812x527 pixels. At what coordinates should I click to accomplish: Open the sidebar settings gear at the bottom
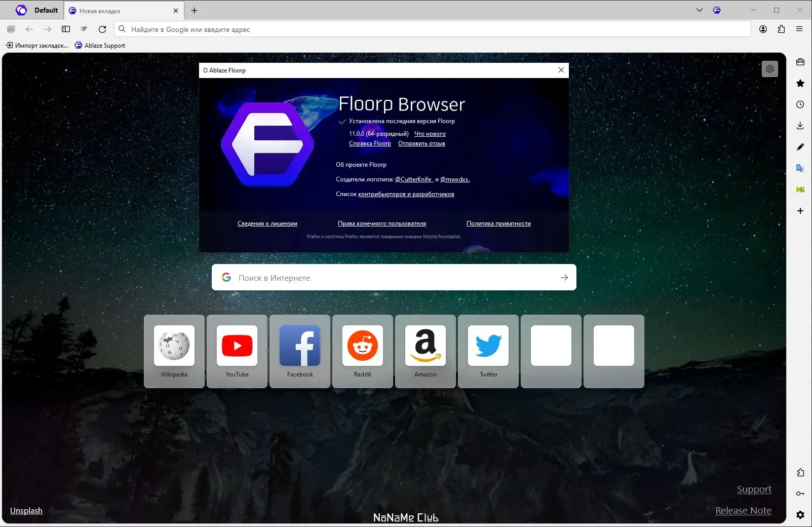800,515
